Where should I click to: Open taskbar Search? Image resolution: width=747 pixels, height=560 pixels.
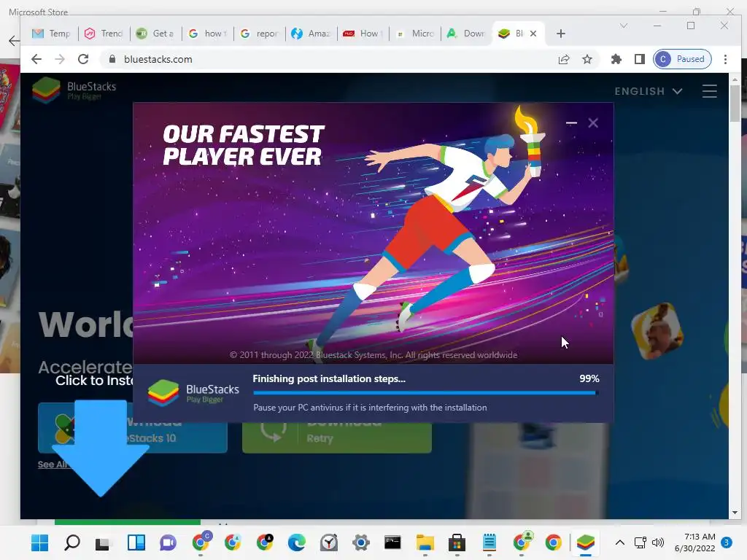[x=72, y=542]
